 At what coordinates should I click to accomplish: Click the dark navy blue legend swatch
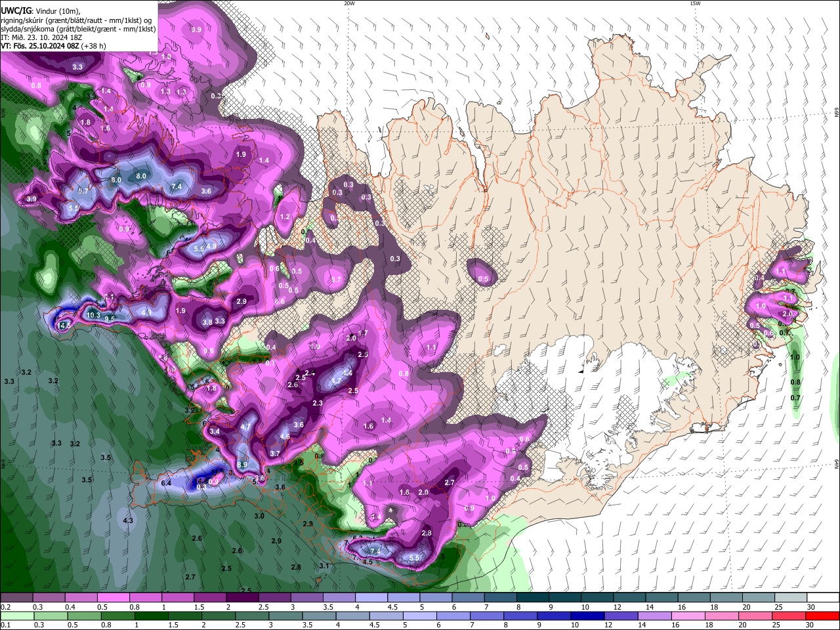587,616
